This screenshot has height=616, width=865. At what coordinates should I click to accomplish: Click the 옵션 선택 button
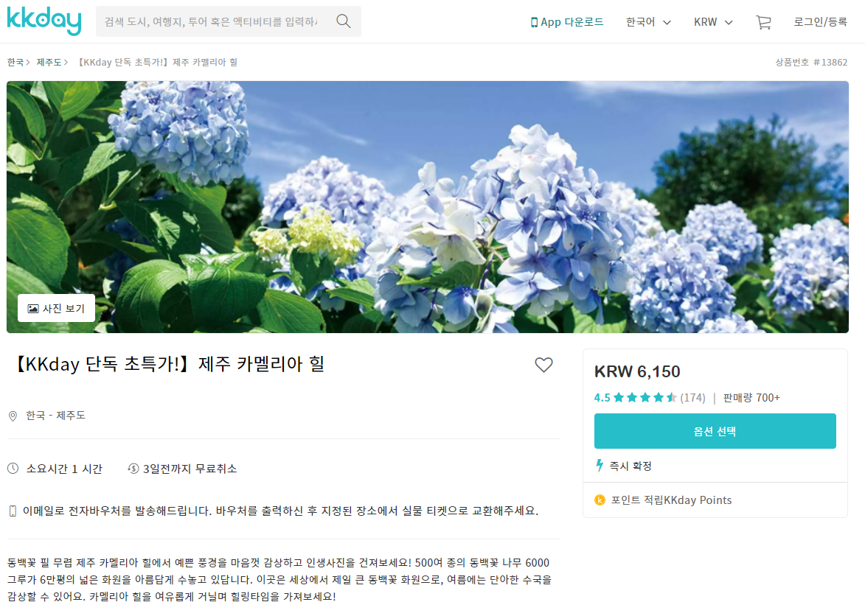pos(715,431)
